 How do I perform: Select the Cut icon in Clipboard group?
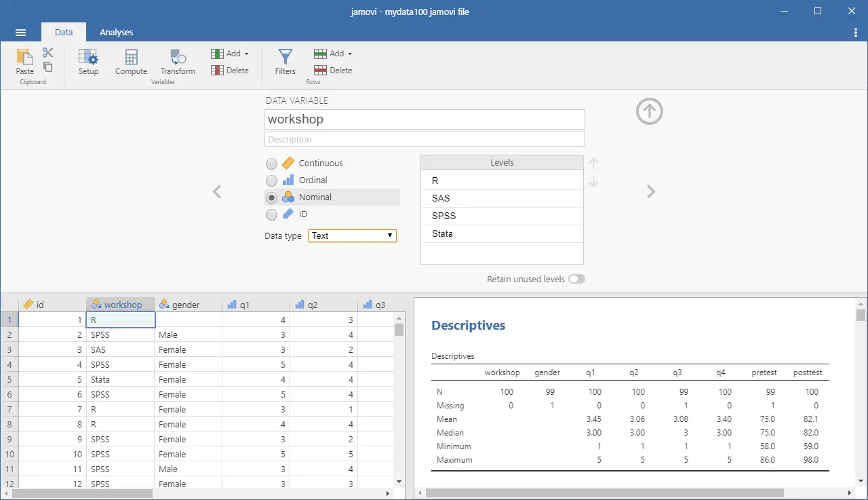coord(47,52)
